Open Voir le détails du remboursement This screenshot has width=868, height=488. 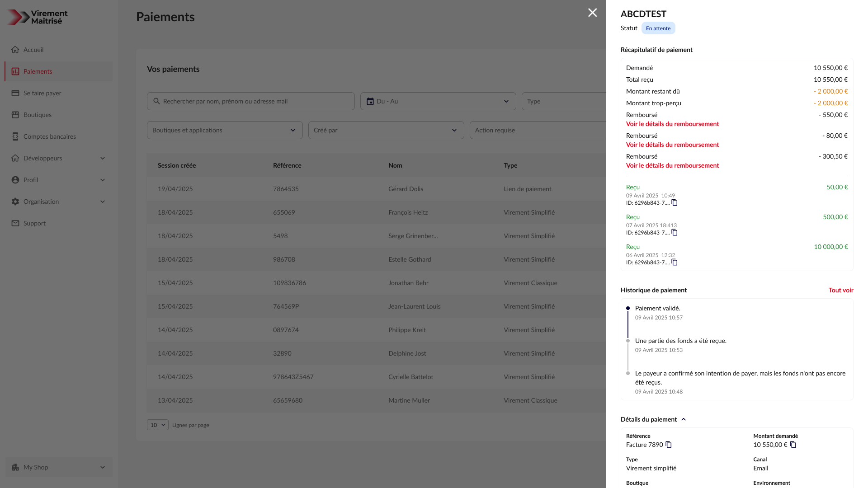[672, 124]
